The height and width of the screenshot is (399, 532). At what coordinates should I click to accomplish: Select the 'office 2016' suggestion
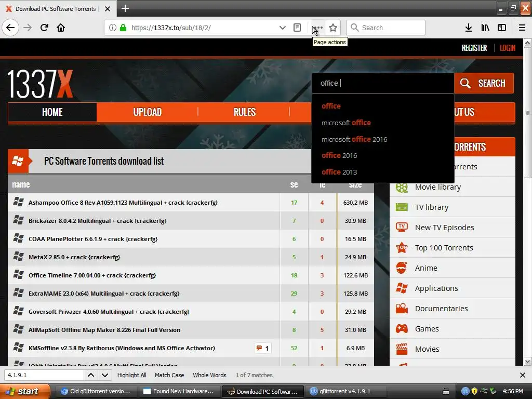339,155
